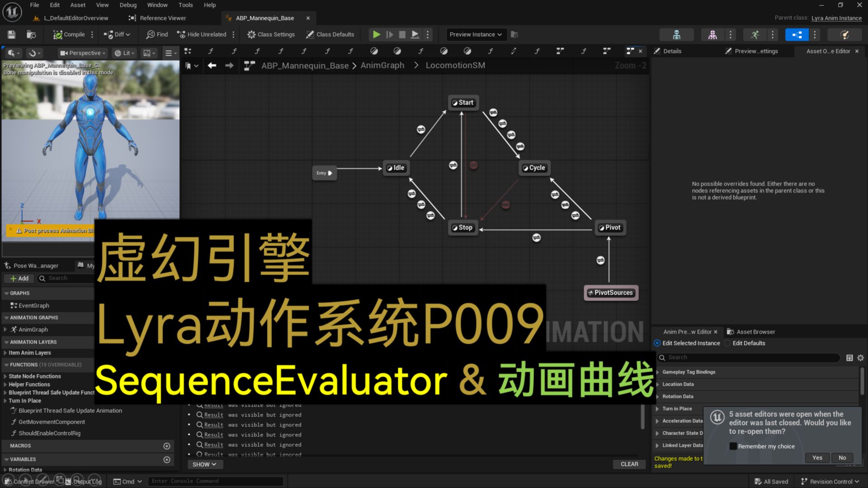The height and width of the screenshot is (488, 868).
Task: Expand State Node Functions group
Action: click(x=5, y=376)
